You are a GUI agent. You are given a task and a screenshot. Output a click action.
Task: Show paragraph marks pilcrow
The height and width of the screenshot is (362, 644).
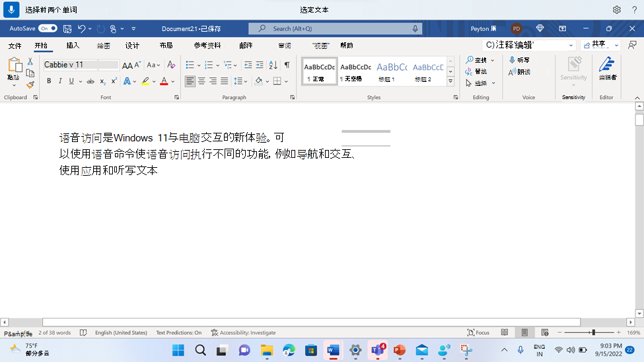click(287, 65)
